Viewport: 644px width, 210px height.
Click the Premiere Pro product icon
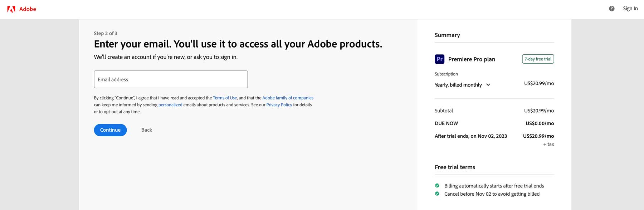pos(439,59)
